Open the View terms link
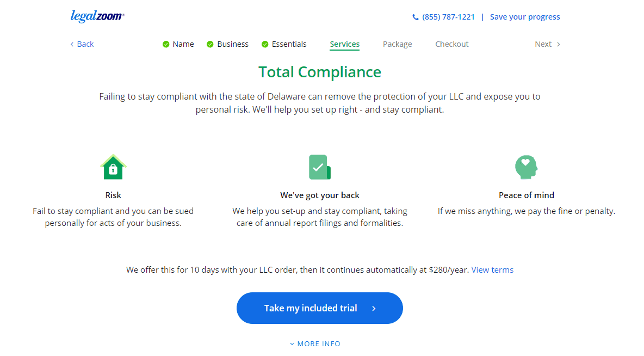This screenshot has height=356, width=644. point(492,270)
